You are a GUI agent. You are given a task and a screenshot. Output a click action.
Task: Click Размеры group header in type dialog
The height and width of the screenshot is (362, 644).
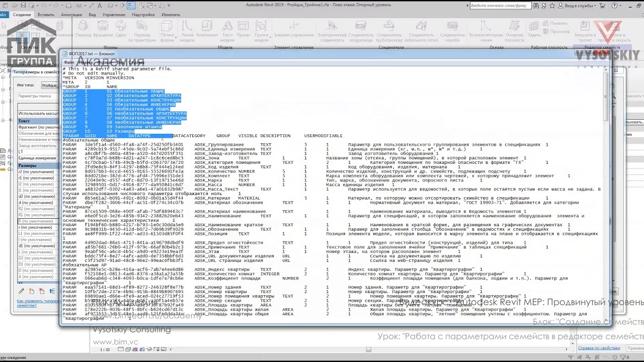pyautogui.click(x=38, y=165)
